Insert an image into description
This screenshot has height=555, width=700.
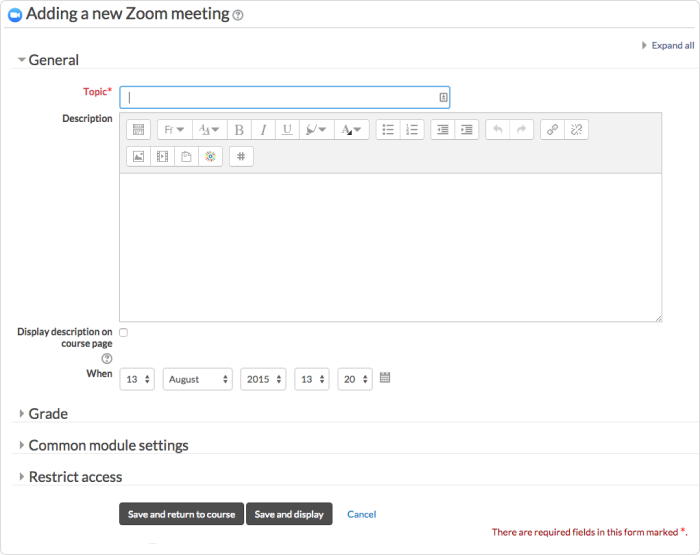(x=138, y=156)
